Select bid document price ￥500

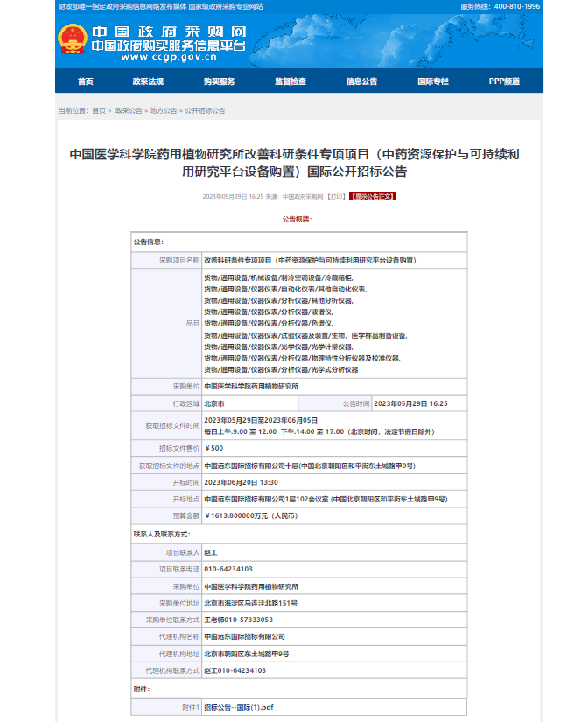point(214,448)
